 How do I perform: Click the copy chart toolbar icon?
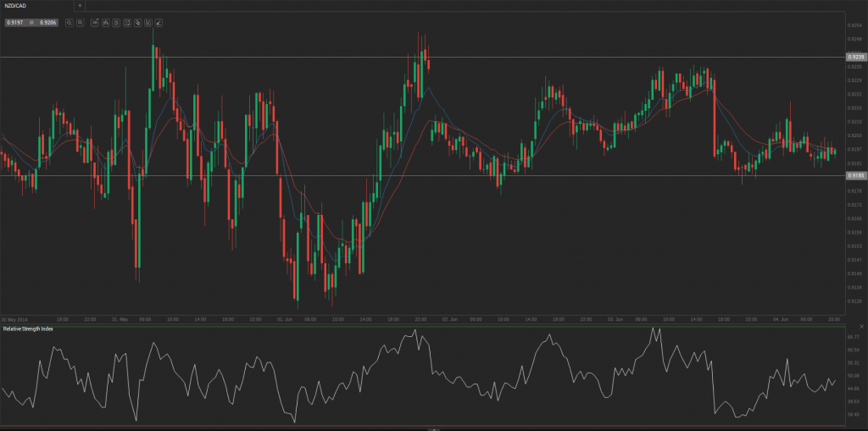pos(137,22)
